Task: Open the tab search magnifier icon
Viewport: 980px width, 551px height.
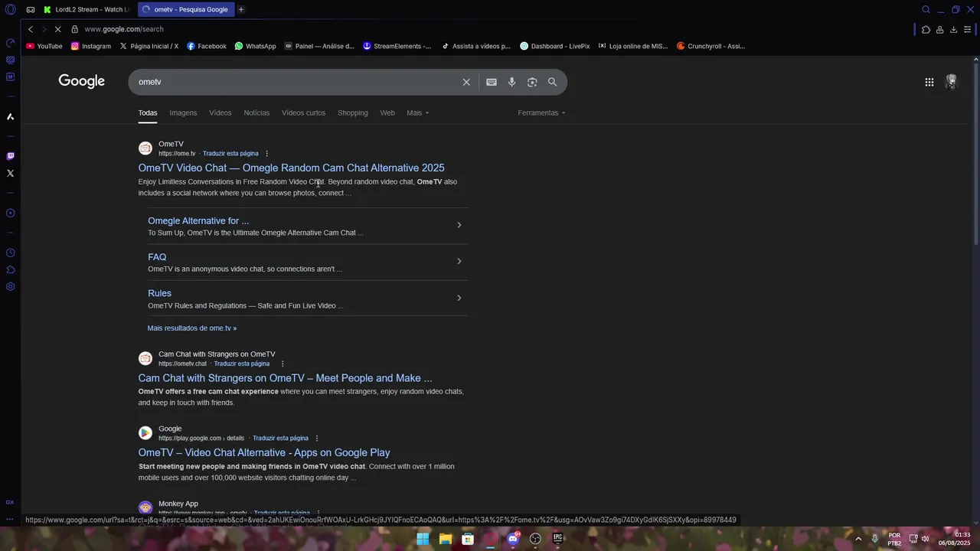Action: click(926, 10)
